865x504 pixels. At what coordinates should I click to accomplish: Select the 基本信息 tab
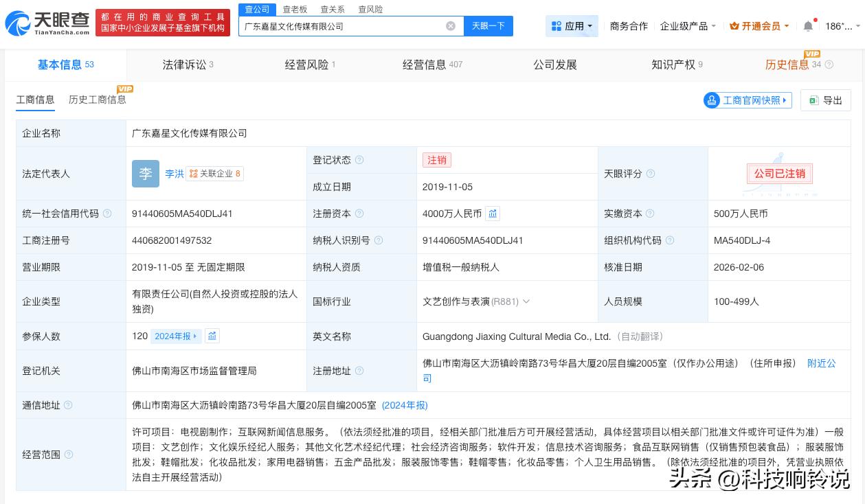tap(65, 65)
